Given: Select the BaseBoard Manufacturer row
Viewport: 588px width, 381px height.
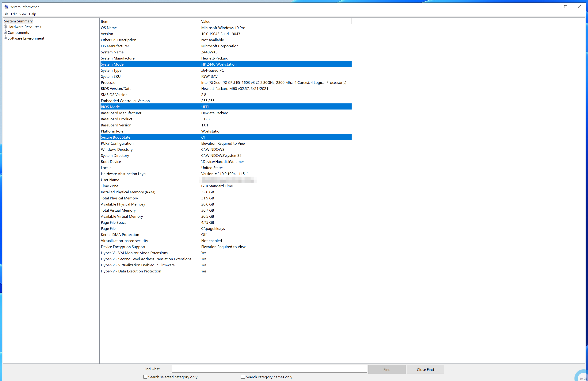Looking at the screenshot, I should [226, 113].
